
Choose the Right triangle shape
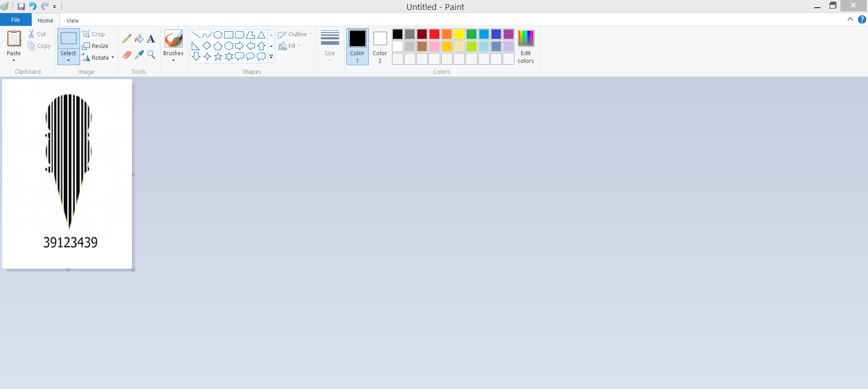[196, 46]
